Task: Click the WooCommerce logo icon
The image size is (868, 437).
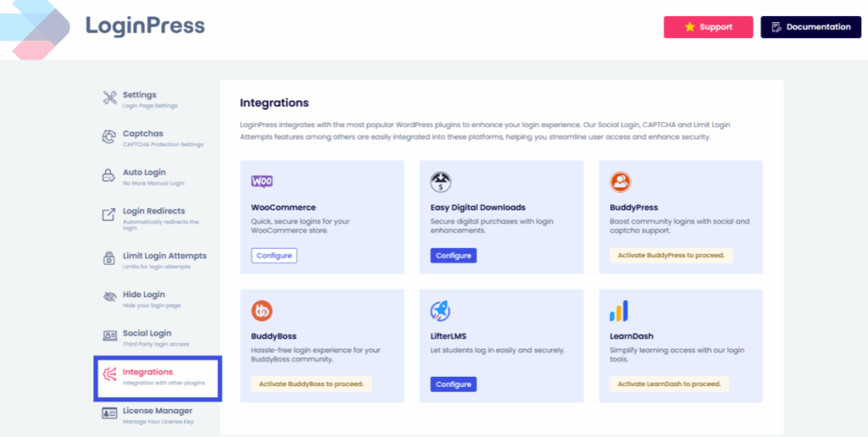Action: tap(262, 182)
